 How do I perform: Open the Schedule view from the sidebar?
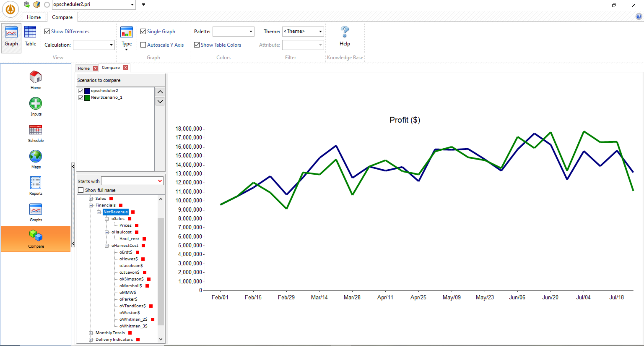click(36, 133)
